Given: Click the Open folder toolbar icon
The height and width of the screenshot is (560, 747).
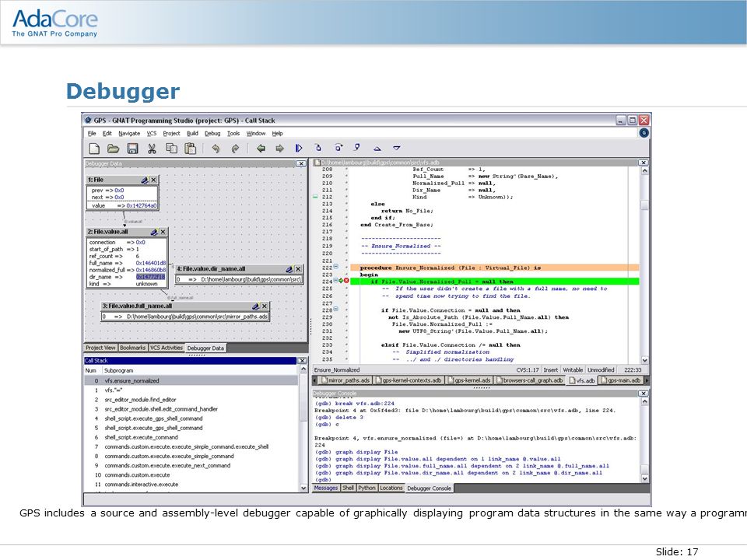Looking at the screenshot, I should click(x=113, y=149).
